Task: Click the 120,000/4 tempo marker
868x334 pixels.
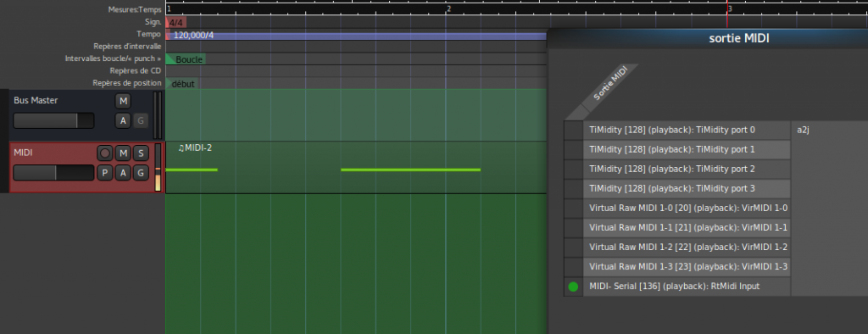Action: [x=193, y=36]
